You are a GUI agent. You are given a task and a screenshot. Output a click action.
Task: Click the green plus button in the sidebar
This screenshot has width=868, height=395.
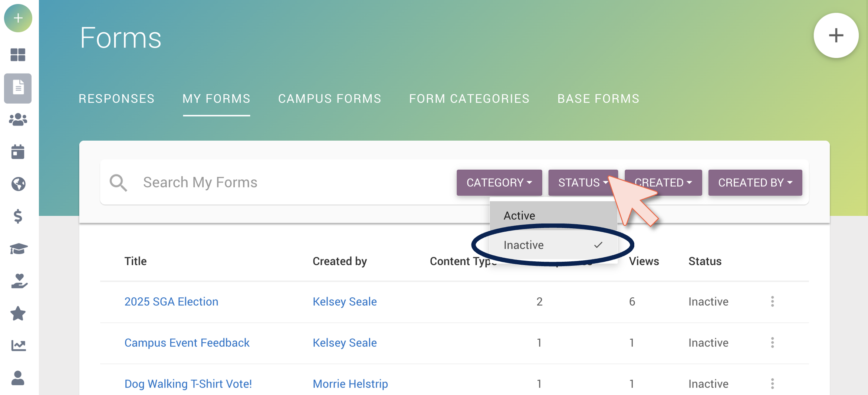pyautogui.click(x=18, y=18)
